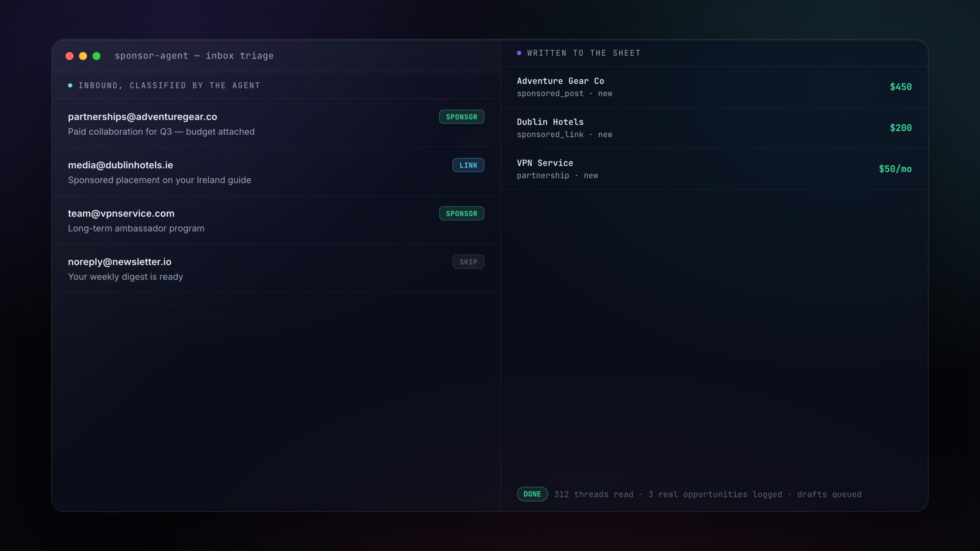Click the $50/mo amount
This screenshot has height=551, width=980.
pyautogui.click(x=895, y=169)
